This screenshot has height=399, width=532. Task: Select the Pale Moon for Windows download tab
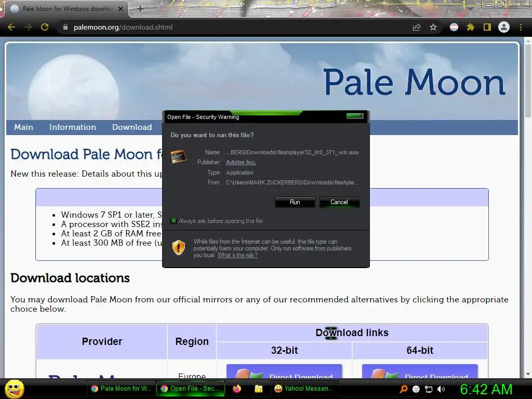pos(66,9)
